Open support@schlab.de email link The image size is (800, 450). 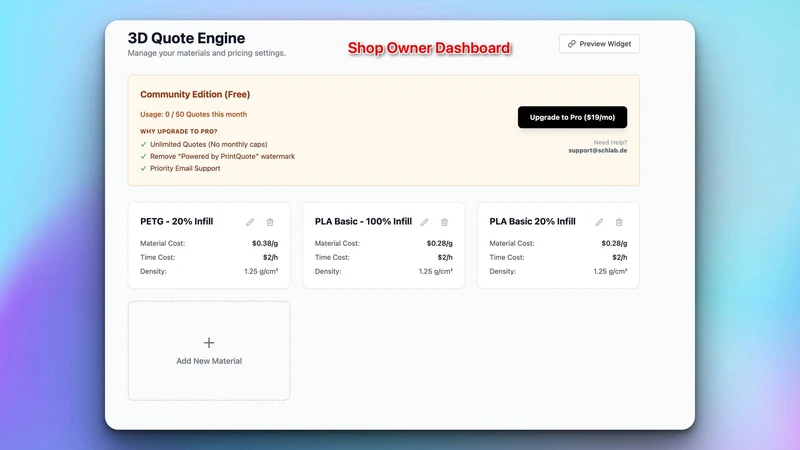[x=597, y=151]
